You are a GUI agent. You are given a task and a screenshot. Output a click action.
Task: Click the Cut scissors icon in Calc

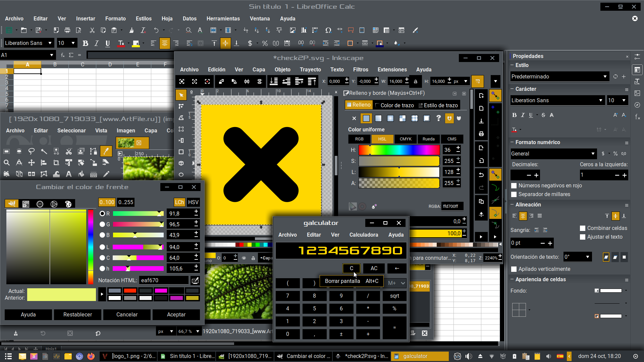click(x=92, y=30)
